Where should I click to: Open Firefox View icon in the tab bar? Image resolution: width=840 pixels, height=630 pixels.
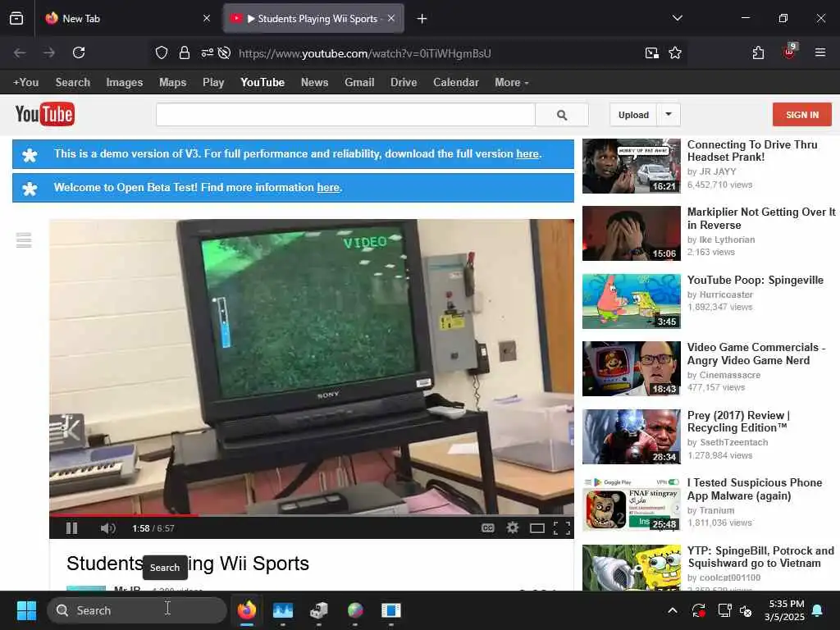(16, 19)
